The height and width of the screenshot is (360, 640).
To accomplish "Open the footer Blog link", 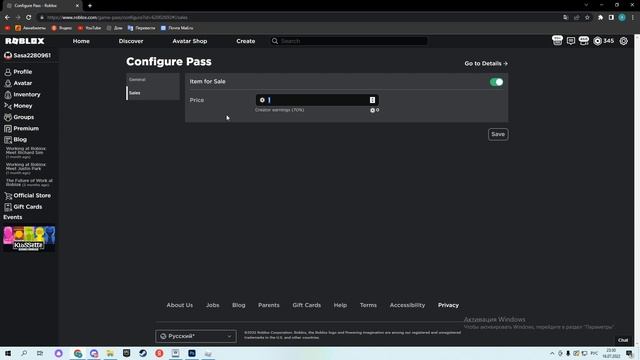I will pos(239,305).
